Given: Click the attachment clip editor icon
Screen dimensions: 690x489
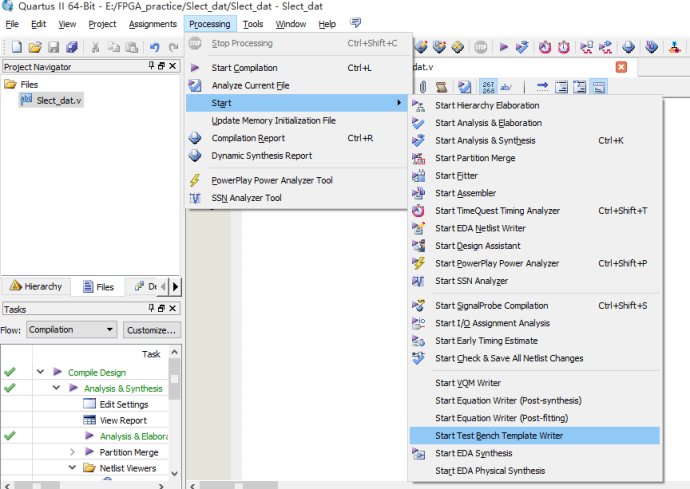Looking at the screenshot, I should pyautogui.click(x=423, y=87).
